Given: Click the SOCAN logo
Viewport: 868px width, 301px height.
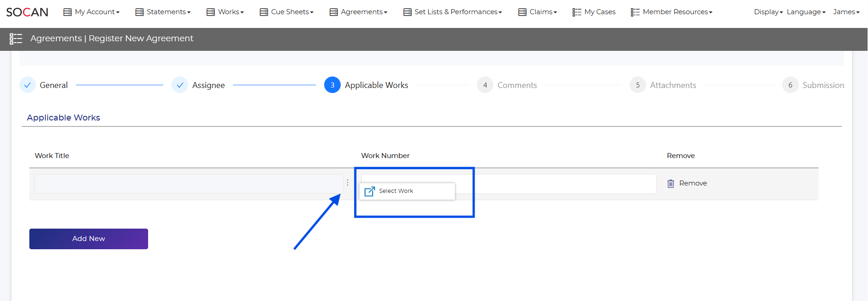Looking at the screenshot, I should (27, 12).
